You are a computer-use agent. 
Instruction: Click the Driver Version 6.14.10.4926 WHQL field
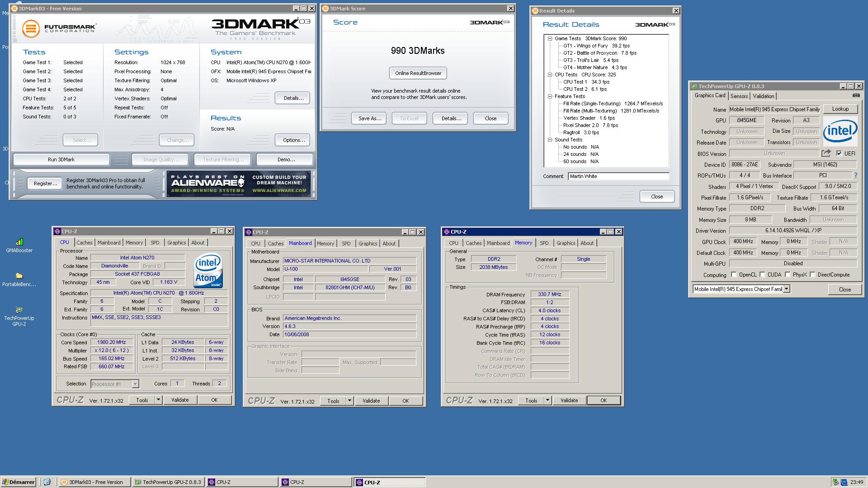[x=793, y=230]
